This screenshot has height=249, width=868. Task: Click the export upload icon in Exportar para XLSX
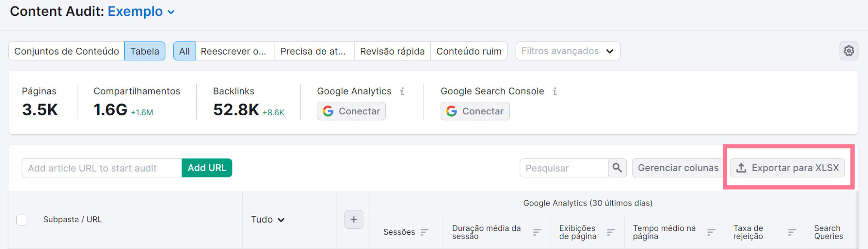click(741, 168)
